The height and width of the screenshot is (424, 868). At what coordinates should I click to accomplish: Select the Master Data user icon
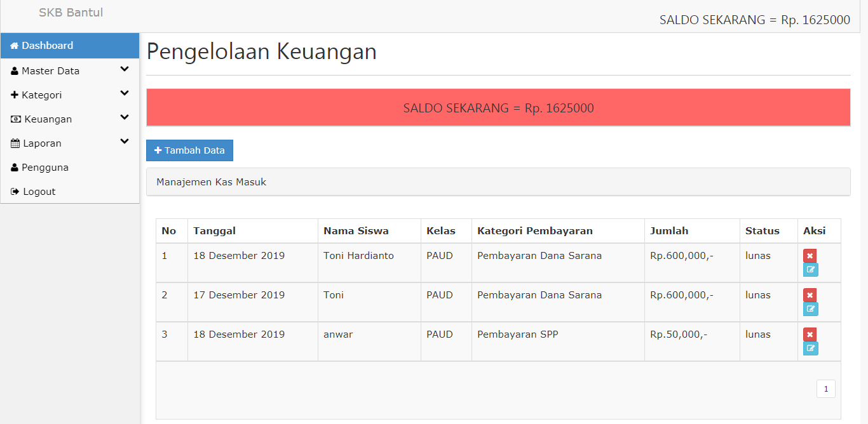pos(14,70)
